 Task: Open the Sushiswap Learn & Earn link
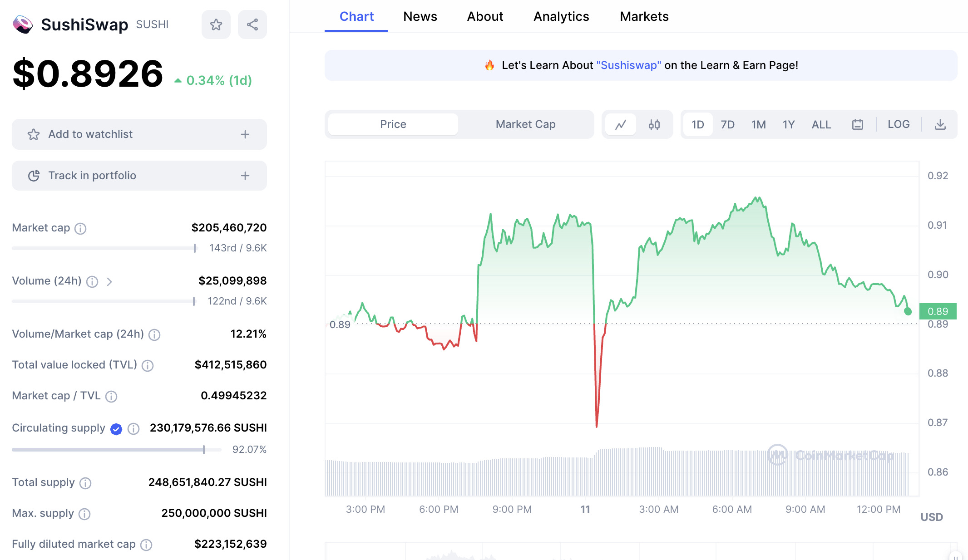[x=629, y=65]
